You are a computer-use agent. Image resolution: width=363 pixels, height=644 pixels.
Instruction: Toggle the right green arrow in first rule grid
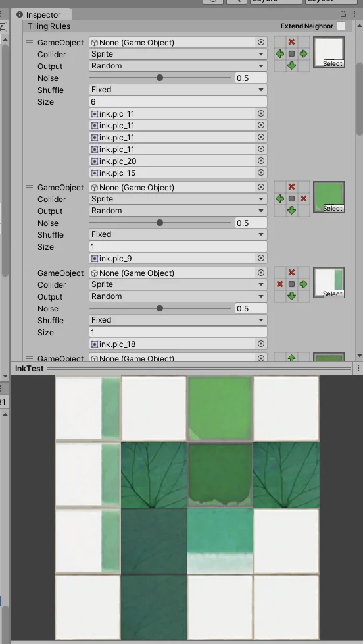coord(304,54)
